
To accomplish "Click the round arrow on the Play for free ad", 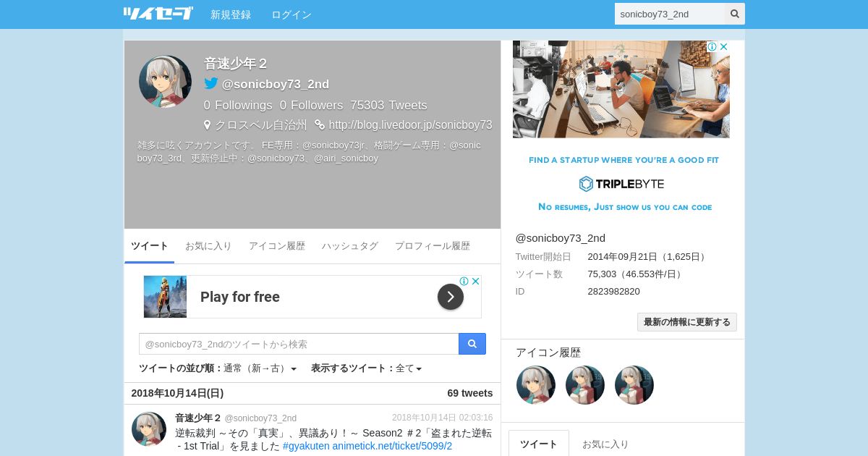I will tap(451, 297).
